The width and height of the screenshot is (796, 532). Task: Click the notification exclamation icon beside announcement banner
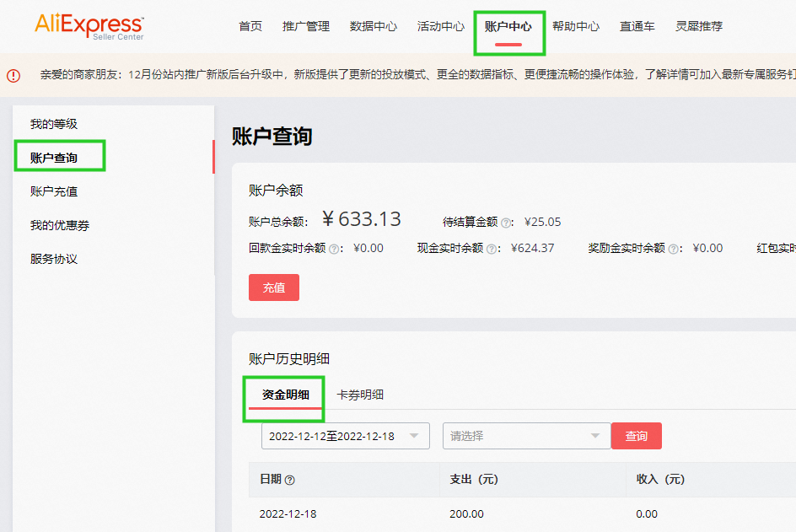coord(13,75)
